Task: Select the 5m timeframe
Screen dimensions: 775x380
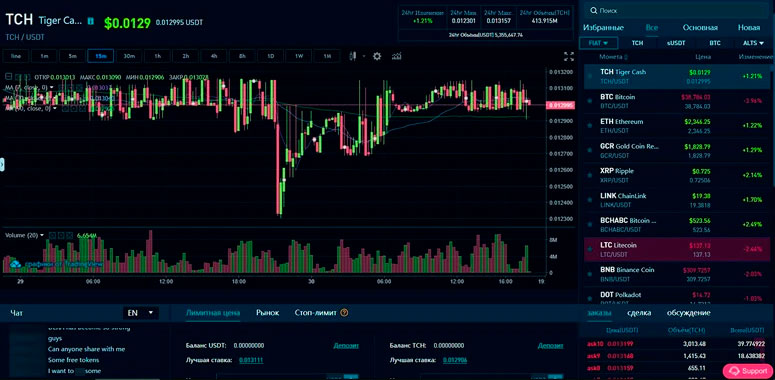Action: coord(72,56)
